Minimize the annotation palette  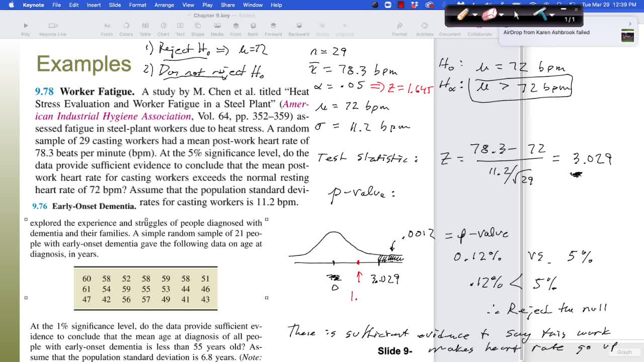[563, 9]
